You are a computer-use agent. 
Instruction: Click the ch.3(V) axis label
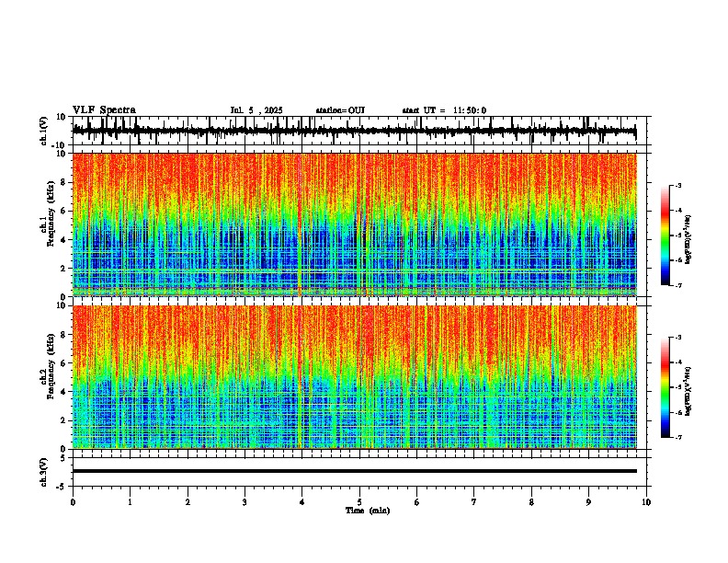pos(44,472)
